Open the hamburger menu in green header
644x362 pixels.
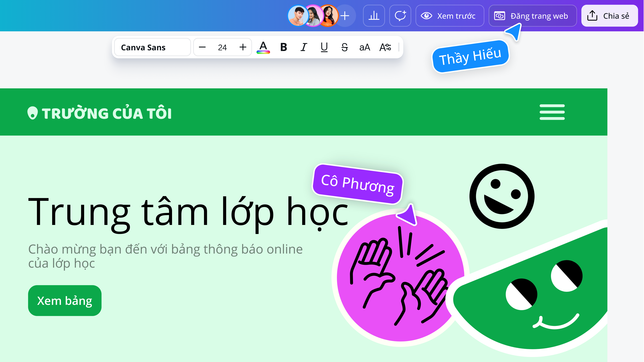coord(552,112)
